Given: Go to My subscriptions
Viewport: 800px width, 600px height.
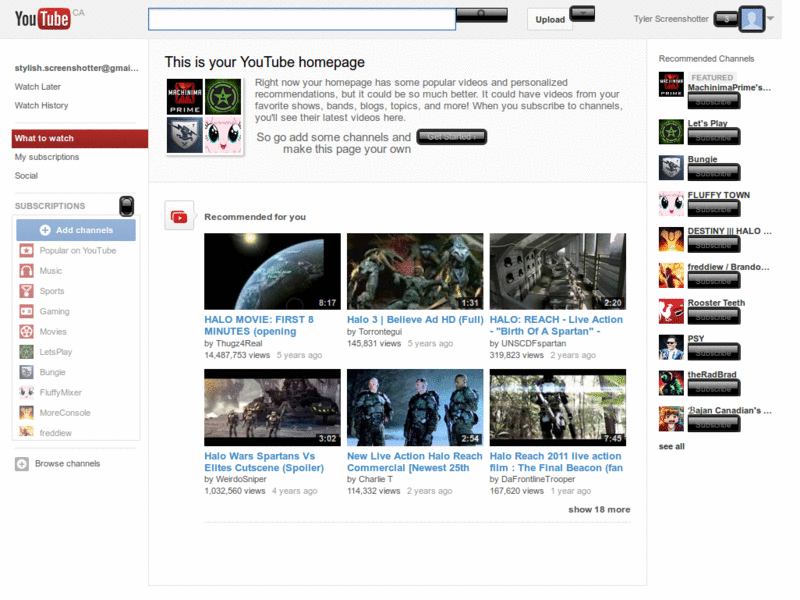Looking at the screenshot, I should coord(47,157).
